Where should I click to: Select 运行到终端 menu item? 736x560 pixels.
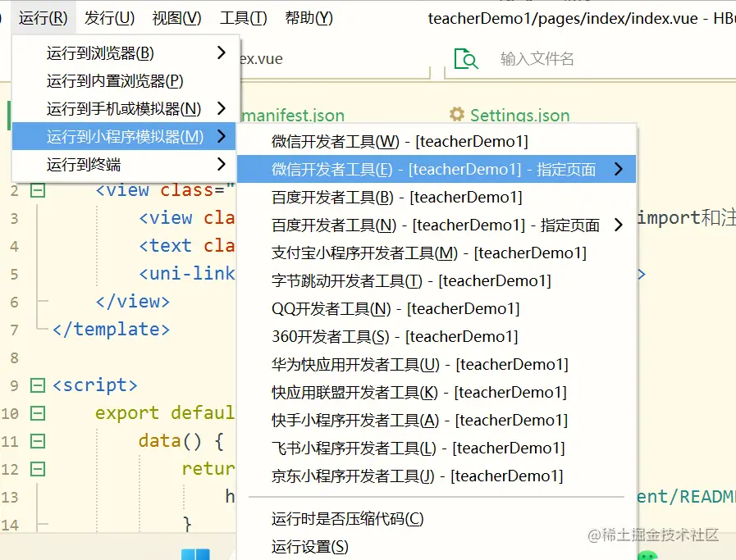point(124,164)
